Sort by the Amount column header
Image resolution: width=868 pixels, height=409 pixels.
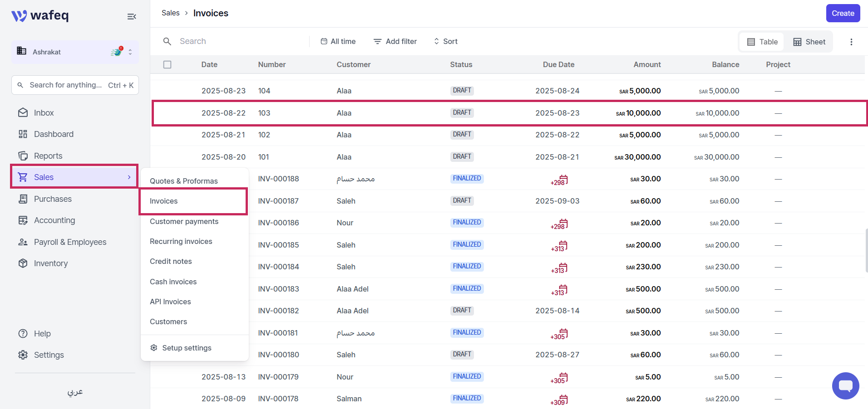coord(647,65)
